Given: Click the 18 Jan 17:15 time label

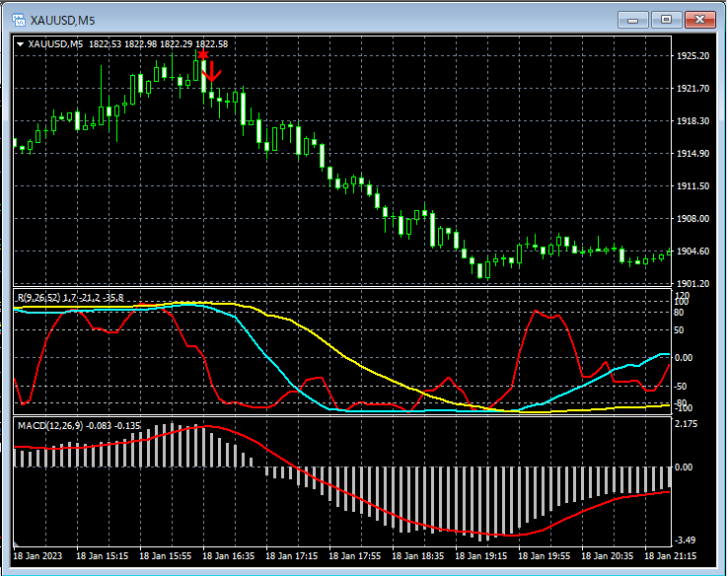Looking at the screenshot, I should [292, 556].
